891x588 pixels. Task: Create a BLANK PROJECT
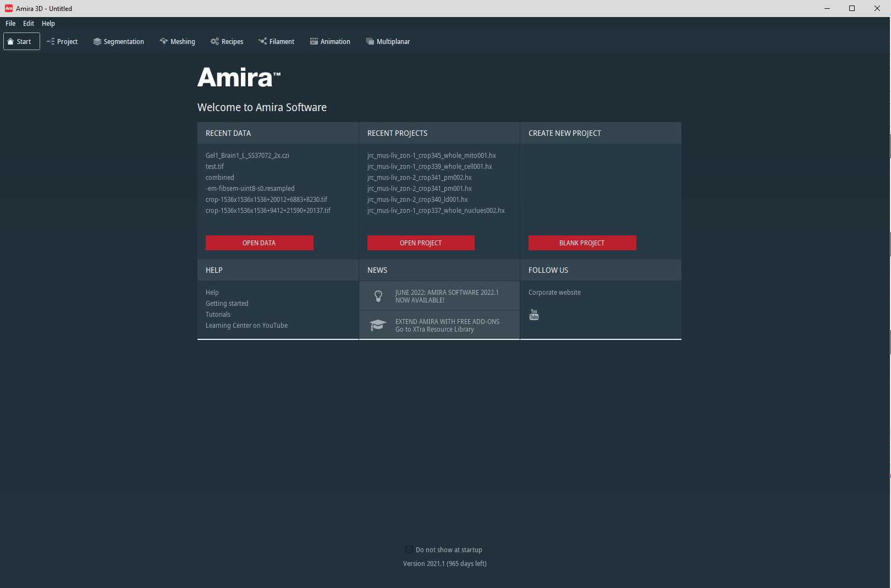tap(582, 243)
